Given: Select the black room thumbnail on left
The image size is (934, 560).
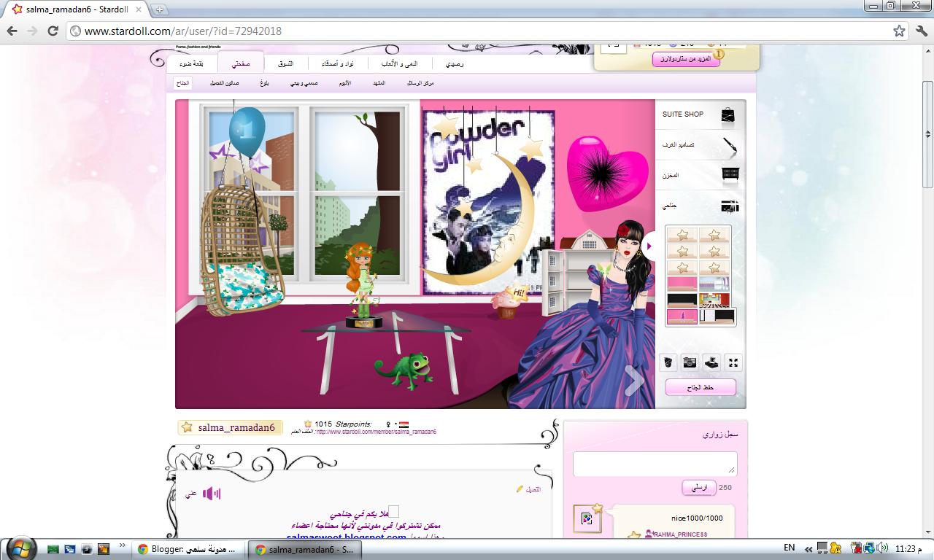Looking at the screenshot, I should click(x=682, y=300).
